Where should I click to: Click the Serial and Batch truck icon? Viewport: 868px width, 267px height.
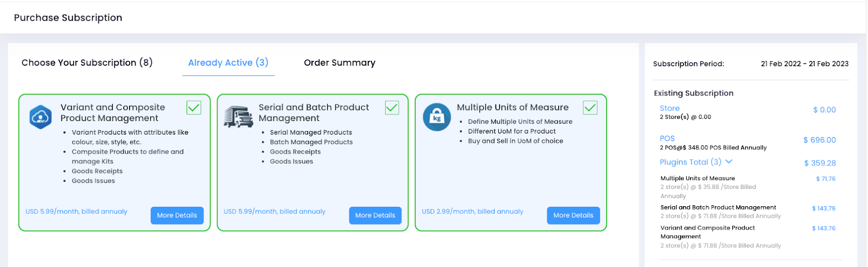(238, 116)
